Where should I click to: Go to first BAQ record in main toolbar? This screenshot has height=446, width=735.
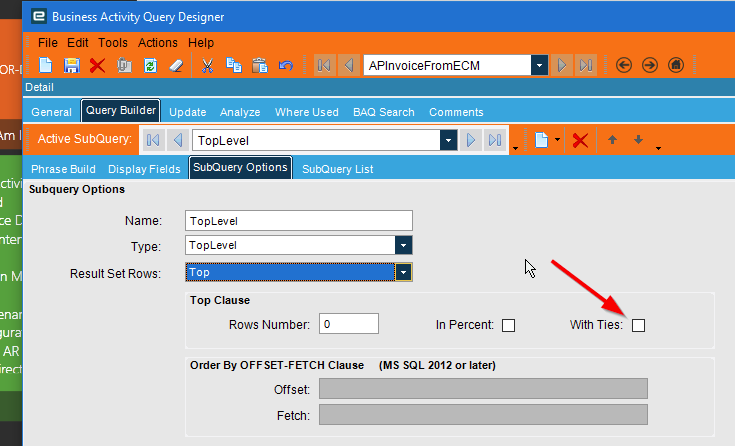[x=324, y=65]
